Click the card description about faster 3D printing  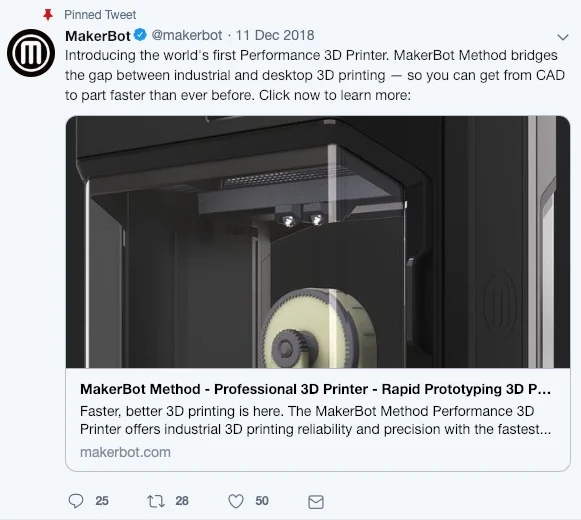point(315,420)
